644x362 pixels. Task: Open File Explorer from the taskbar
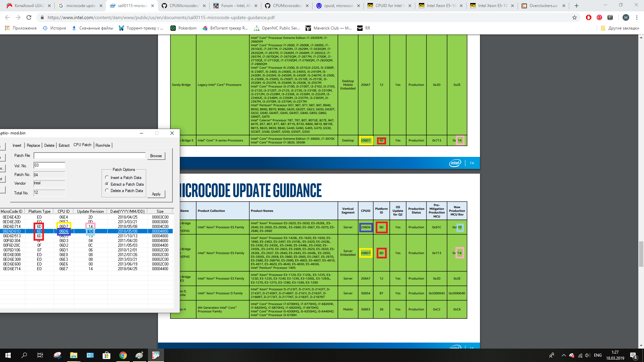(x=73, y=355)
